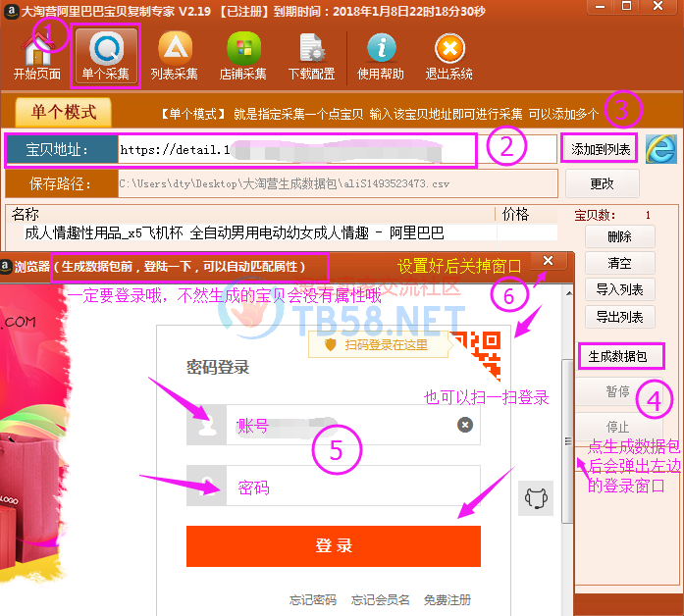The image size is (684, 616).
Task: Click the 导出列表 button
Action: tap(619, 317)
